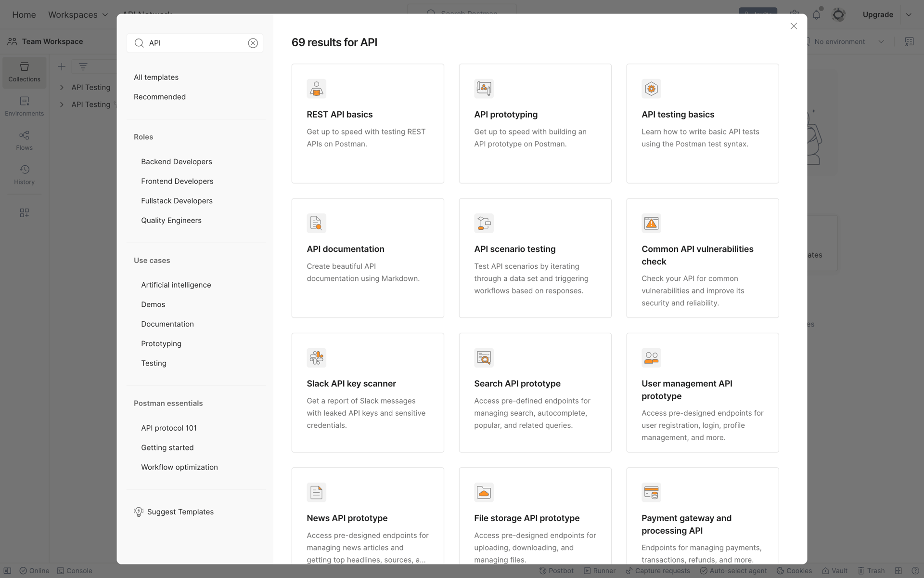This screenshot has height=578, width=924.
Task: Open the help icon in the status bar
Action: pyautogui.click(x=915, y=571)
